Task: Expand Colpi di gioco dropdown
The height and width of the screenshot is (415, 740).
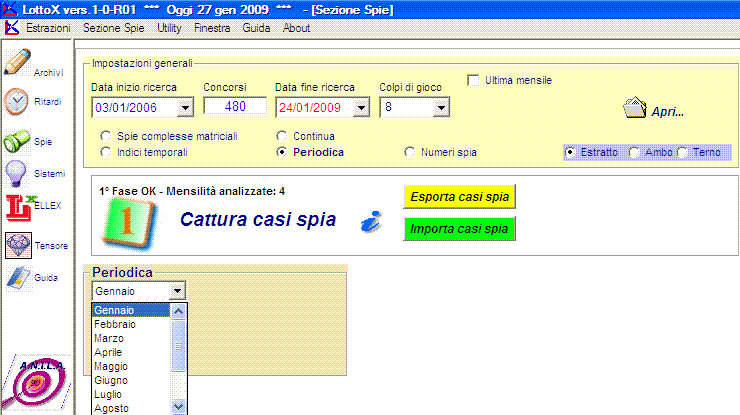Action: (x=441, y=108)
